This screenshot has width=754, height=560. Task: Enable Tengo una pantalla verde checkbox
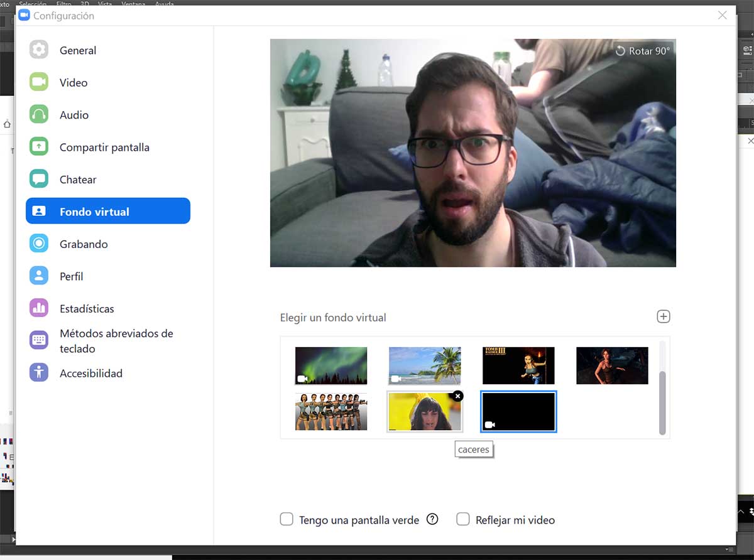click(287, 519)
